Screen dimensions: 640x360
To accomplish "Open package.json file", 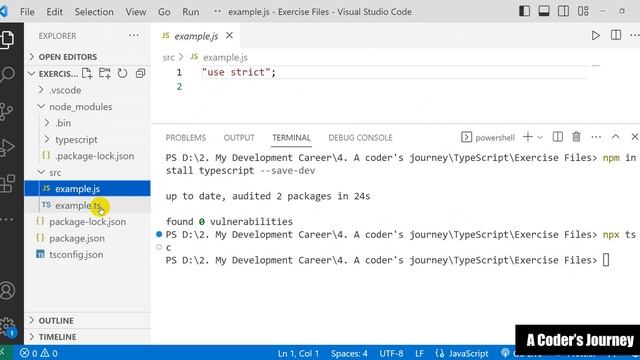I will click(87, 238).
